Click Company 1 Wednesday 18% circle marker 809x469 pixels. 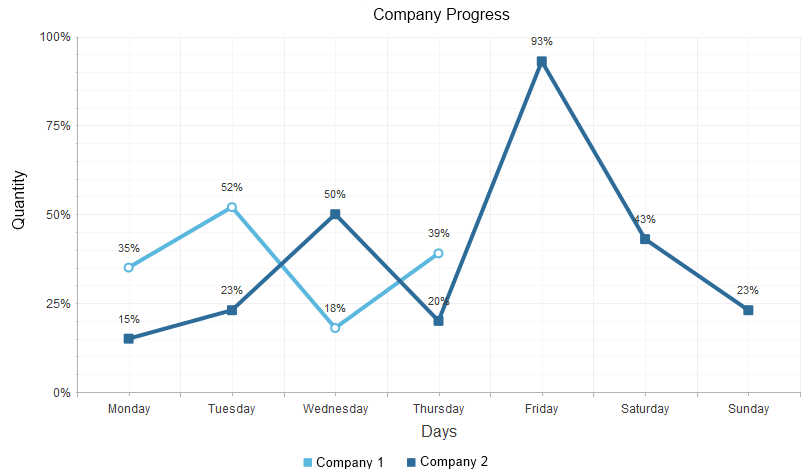click(x=335, y=328)
